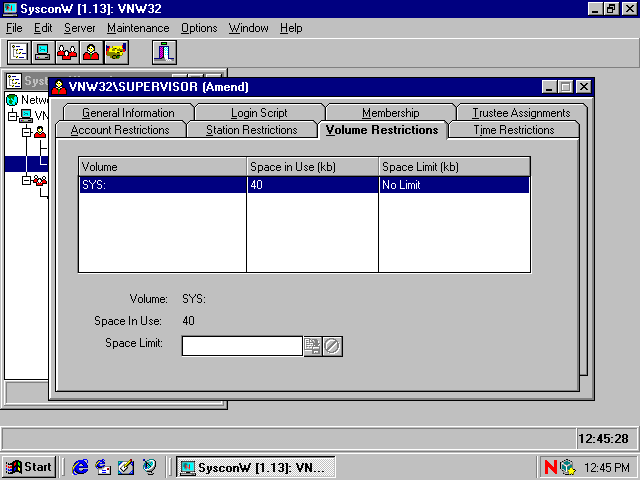Collapse the server node in tree
Viewport: 640px width, 480px height.
[x=12, y=116]
